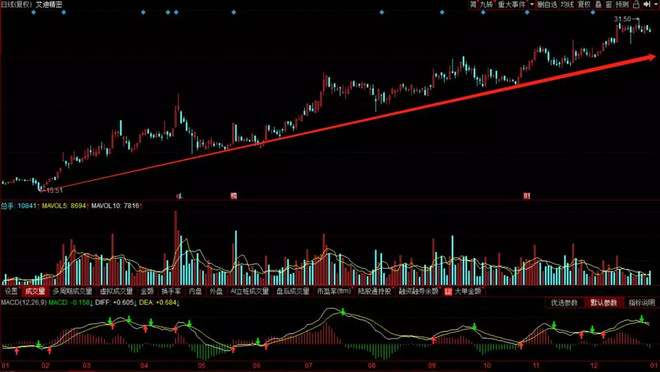The width and height of the screenshot is (660, 372).
Task: Toggle the padlock lock icon
Action: pyautogui.click(x=636, y=4)
